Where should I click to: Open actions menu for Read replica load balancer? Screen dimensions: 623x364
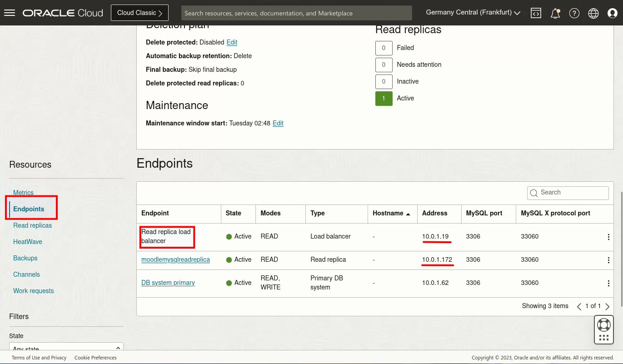point(608,237)
